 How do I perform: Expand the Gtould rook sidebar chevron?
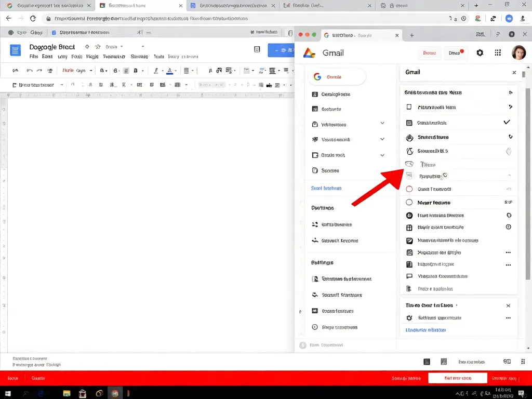pos(382,155)
